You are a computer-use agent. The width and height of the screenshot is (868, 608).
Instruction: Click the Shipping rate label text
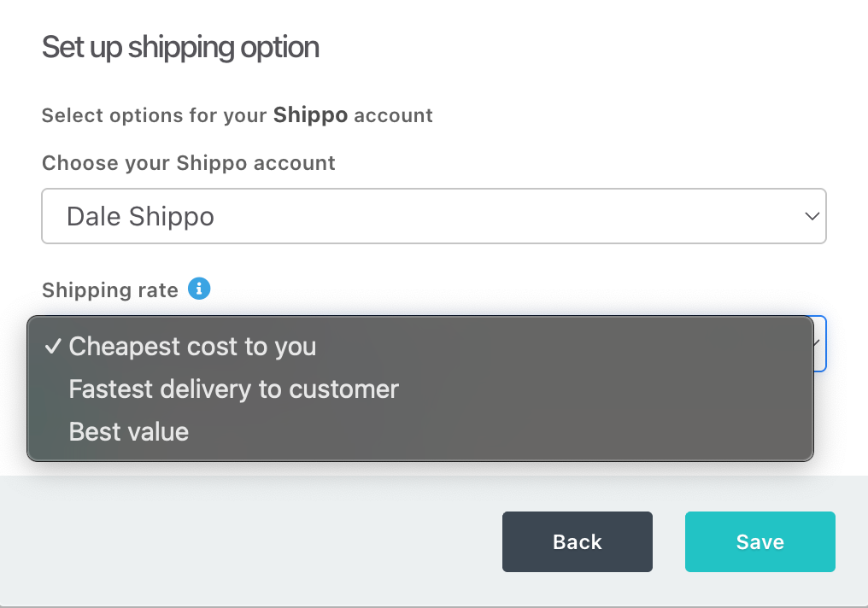point(109,290)
